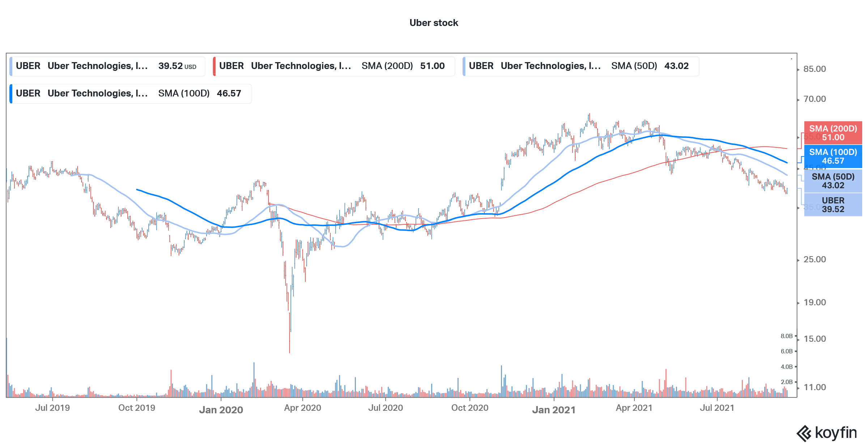The width and height of the screenshot is (868, 448).
Task: Click the 11.00 price axis label
Action: tap(814, 387)
